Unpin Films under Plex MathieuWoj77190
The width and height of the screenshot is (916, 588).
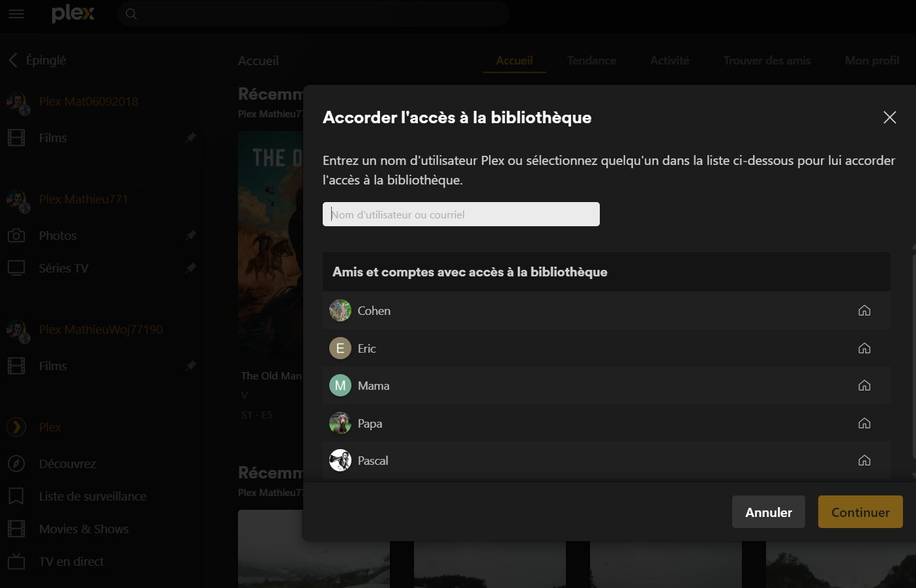pos(190,366)
